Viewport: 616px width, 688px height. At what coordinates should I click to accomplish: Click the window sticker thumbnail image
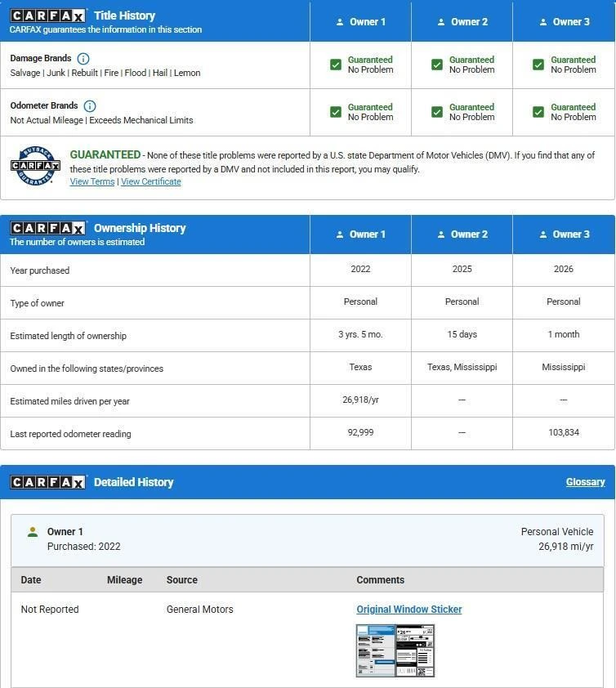pos(395,650)
